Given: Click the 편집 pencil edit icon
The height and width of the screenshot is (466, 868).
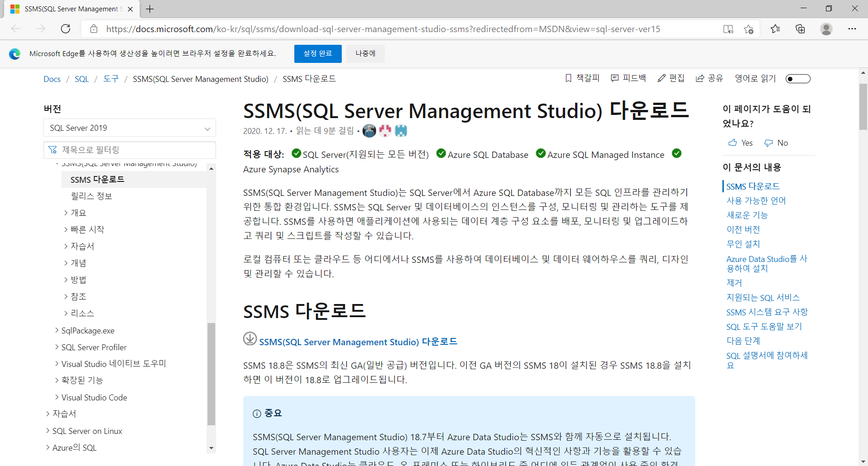Looking at the screenshot, I should point(661,78).
